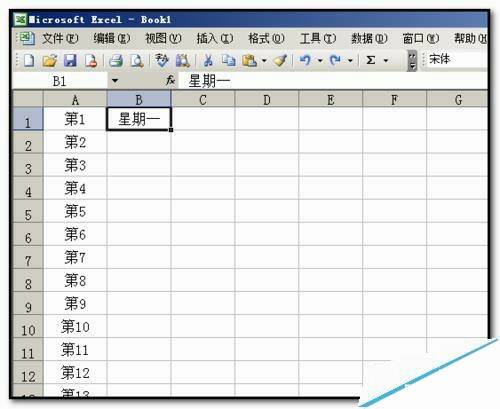Click cell containing 第9
Screen dimensions: 500x409
[x=75, y=303]
